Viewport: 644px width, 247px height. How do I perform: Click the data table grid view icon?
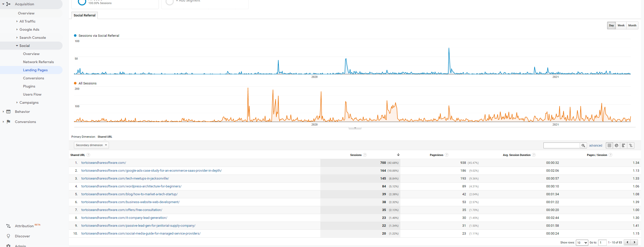609,146
